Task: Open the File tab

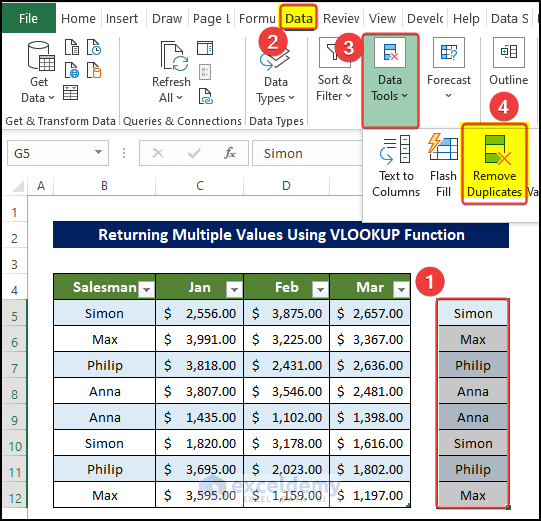Action: tap(28, 18)
